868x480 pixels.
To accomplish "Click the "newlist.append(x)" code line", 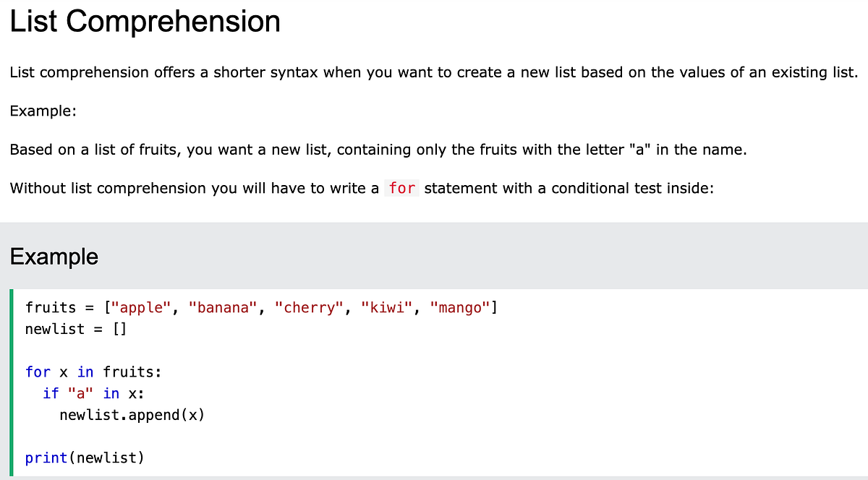I will [132, 415].
